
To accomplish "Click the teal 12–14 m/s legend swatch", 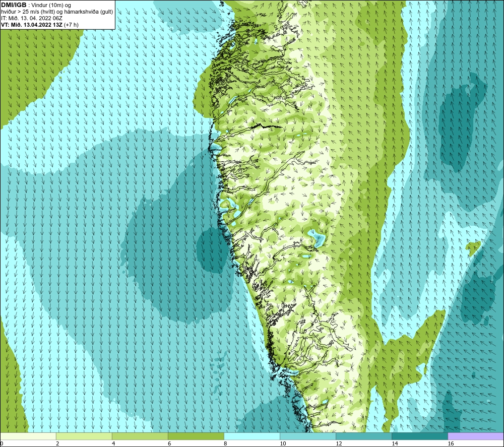I will coord(363,436).
